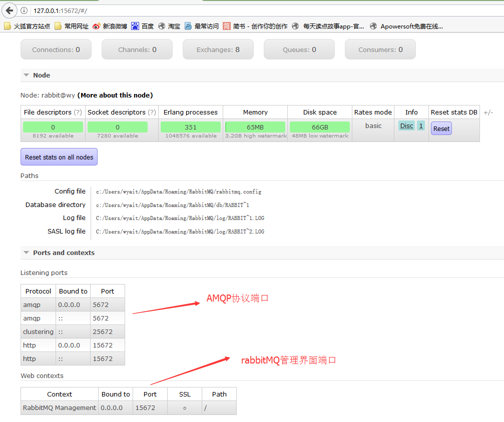Click the Exchanges: 8 summary box
The width and height of the screenshot is (504, 422).
218,49
